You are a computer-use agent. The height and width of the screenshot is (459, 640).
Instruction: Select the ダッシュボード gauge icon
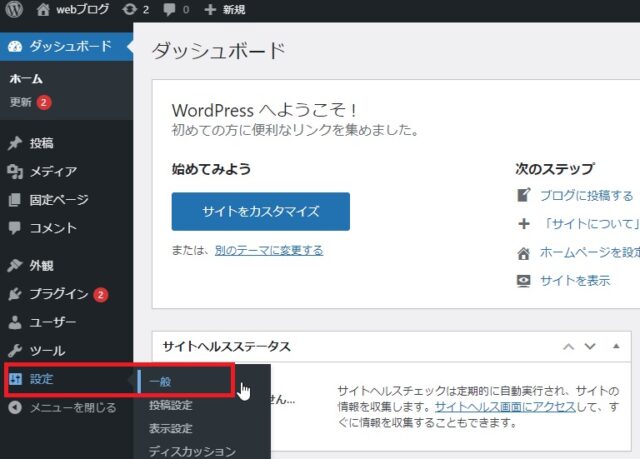click(x=15, y=46)
